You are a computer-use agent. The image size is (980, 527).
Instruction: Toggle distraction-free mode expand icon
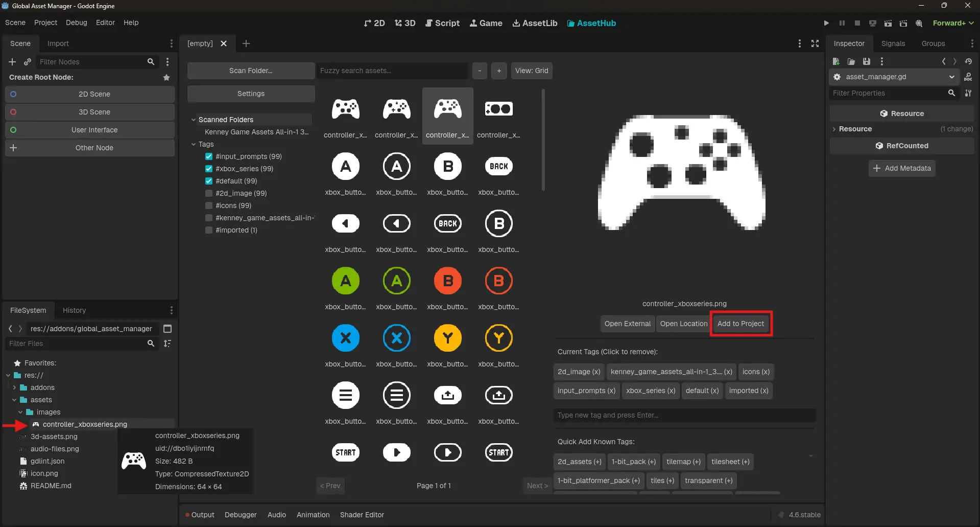tap(815, 43)
